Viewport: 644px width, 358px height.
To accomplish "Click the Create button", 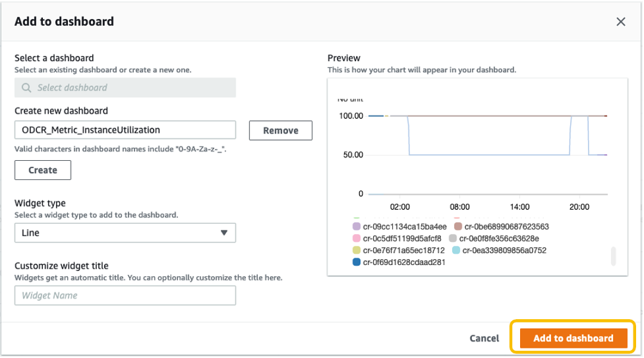I will [43, 170].
